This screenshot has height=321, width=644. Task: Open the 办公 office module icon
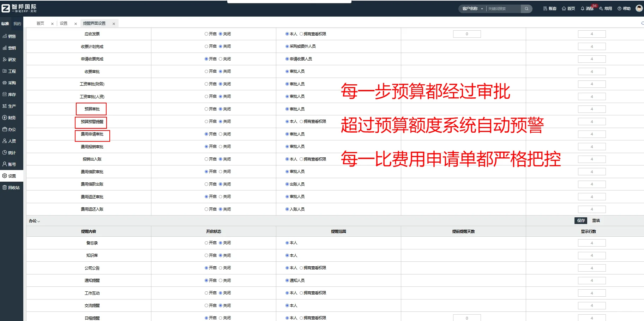click(x=5, y=129)
